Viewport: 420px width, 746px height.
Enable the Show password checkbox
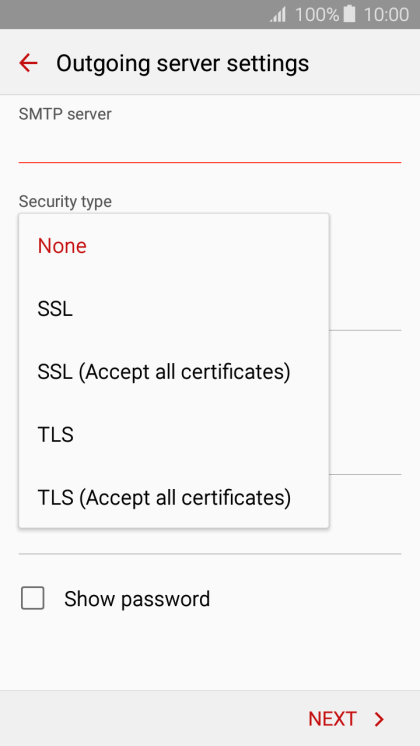tap(33, 598)
